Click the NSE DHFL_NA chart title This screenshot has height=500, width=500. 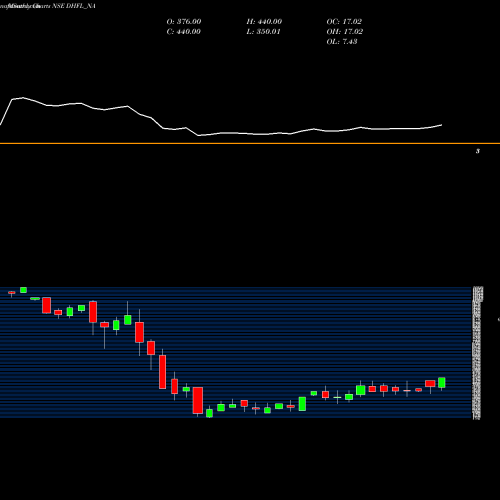[x=74, y=6]
